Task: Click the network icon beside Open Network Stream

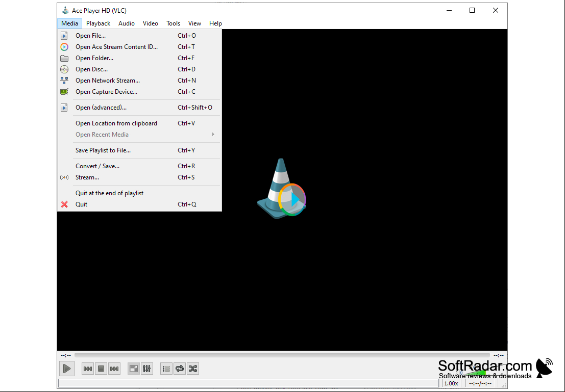Action: [x=64, y=80]
